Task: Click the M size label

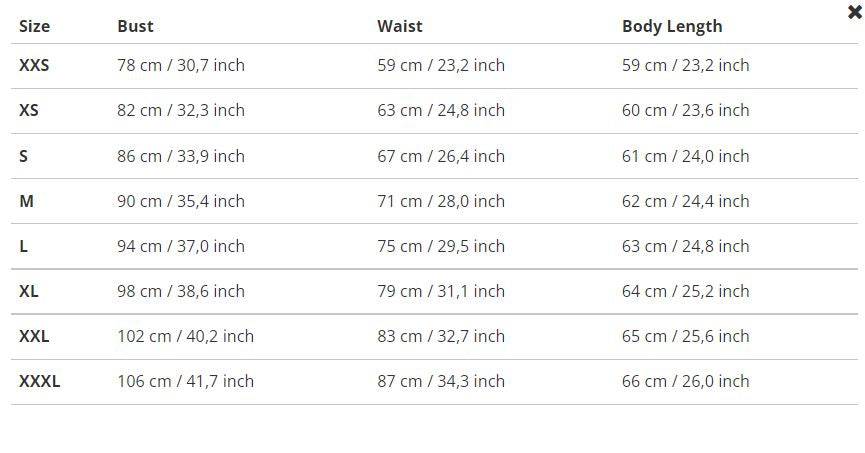Action: pyautogui.click(x=26, y=201)
